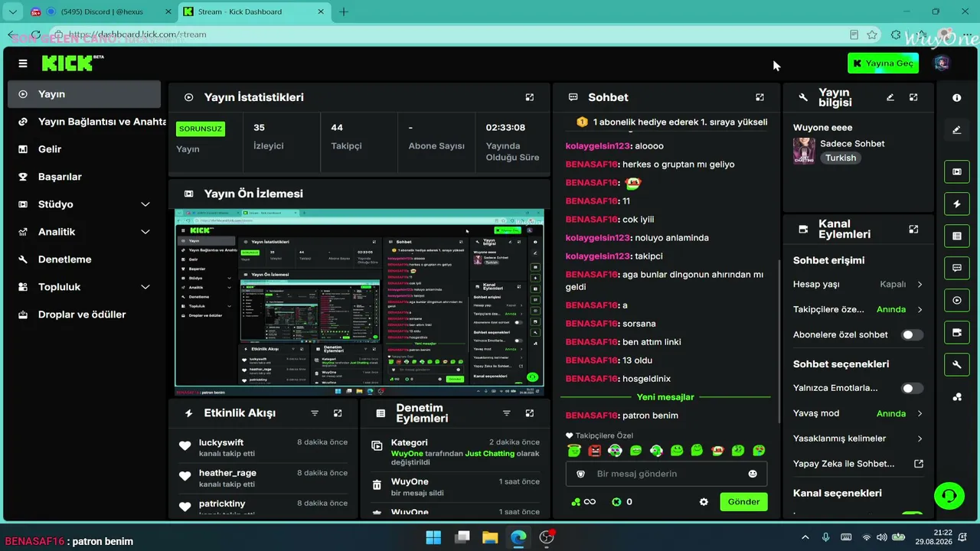Image resolution: width=980 pixels, height=551 pixels.
Task: Switch to the Discord browser tab
Action: 100,11
